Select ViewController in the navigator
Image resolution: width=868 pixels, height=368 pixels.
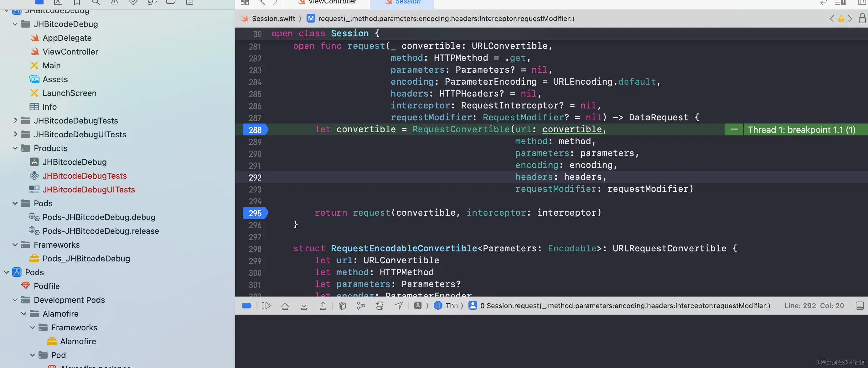pos(70,52)
